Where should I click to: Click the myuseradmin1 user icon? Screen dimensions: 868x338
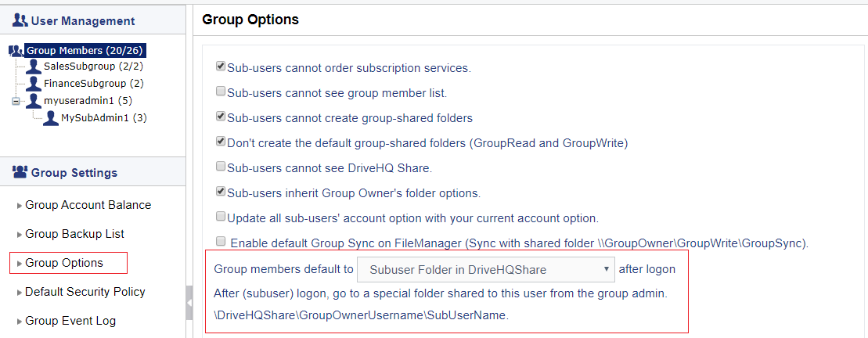(34, 101)
